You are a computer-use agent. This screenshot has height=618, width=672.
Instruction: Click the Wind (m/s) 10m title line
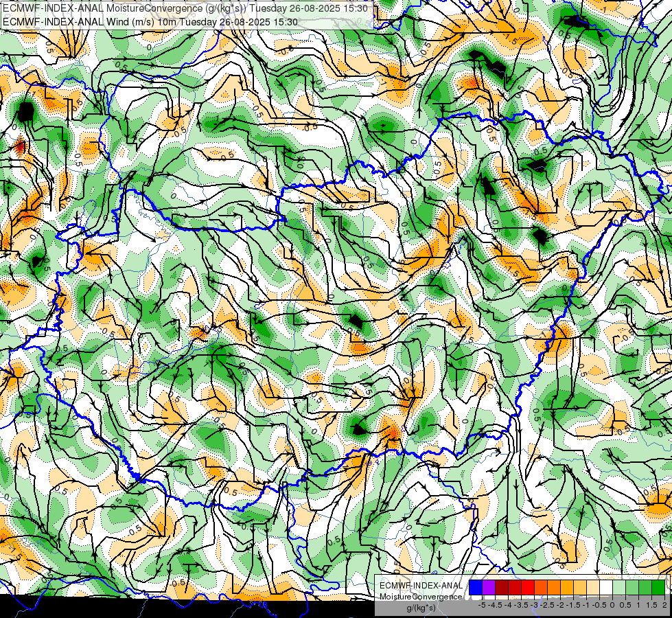150,21
